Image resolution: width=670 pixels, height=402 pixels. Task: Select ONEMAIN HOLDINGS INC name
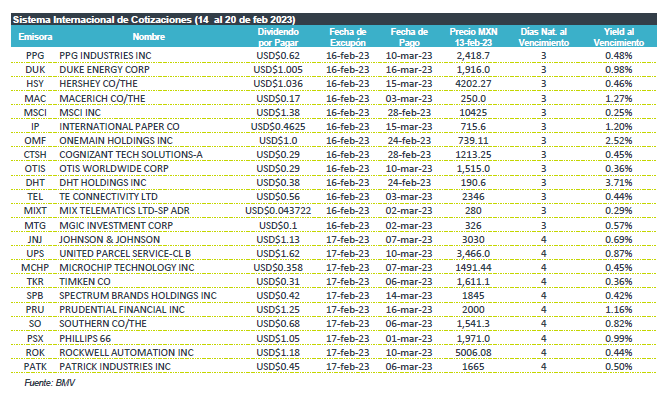point(116,141)
